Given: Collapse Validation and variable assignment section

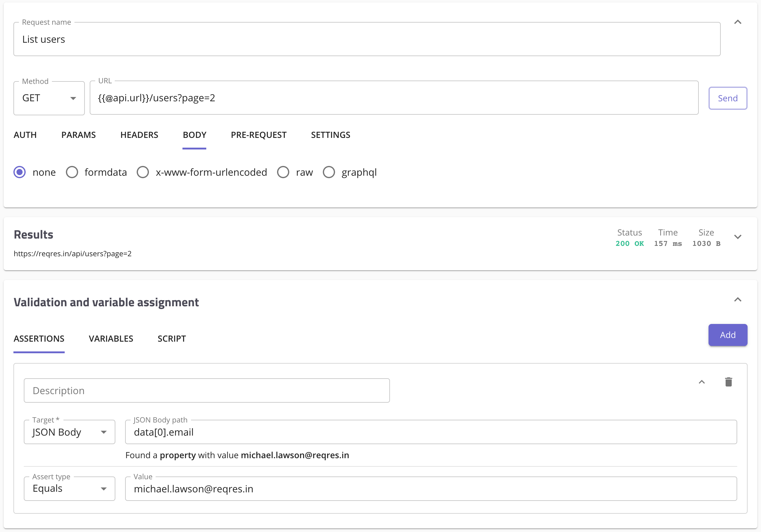Looking at the screenshot, I should pyautogui.click(x=738, y=300).
